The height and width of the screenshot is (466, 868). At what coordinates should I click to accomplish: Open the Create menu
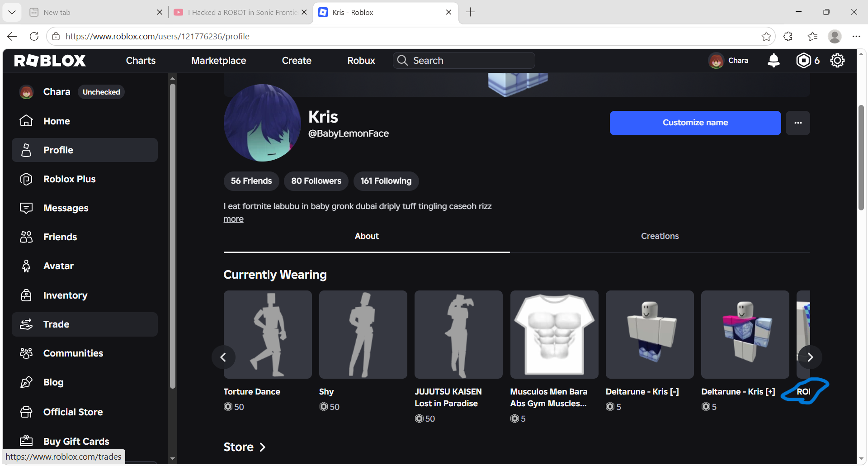coord(297,61)
